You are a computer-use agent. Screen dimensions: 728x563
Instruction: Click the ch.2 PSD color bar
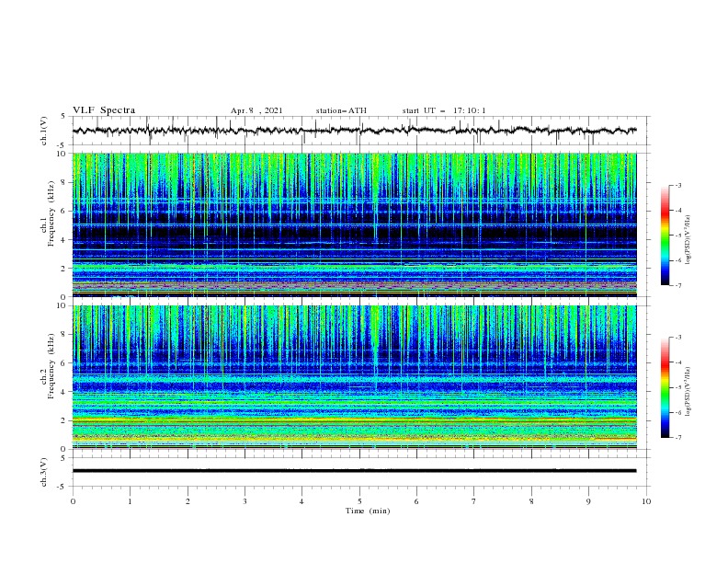click(665, 387)
